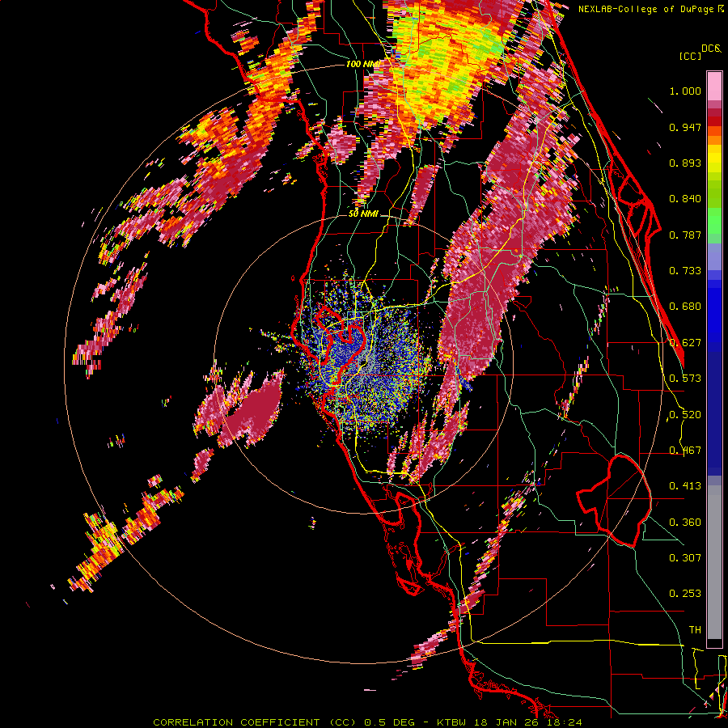Click the [CC] legend unit label
The height and width of the screenshot is (728, 728).
tap(691, 56)
